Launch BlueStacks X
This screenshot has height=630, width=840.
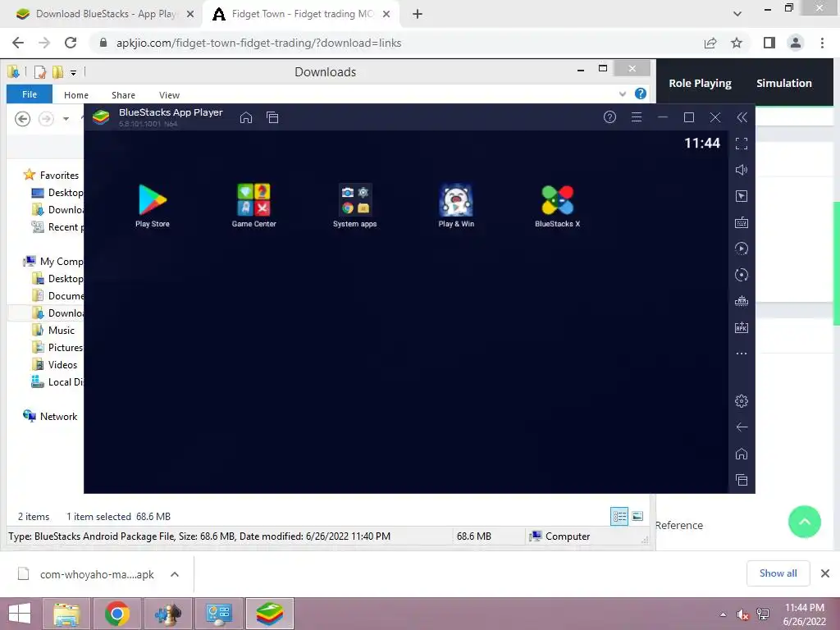click(557, 205)
